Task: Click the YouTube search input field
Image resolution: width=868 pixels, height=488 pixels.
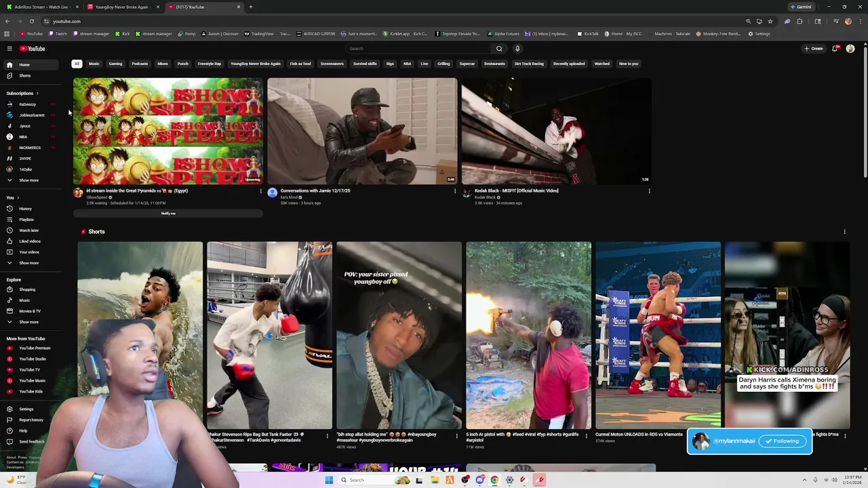Action: (x=418, y=49)
